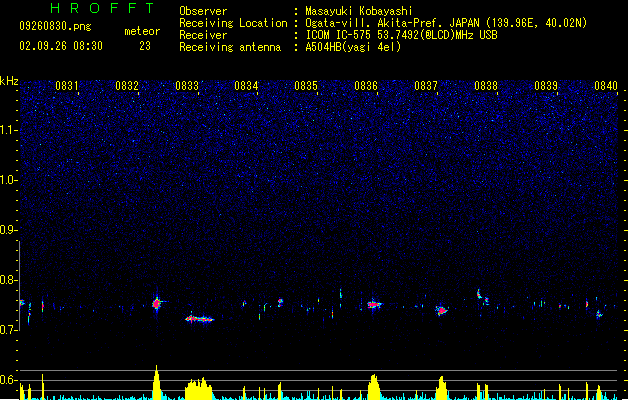The height and width of the screenshot is (400, 629).
Task: Click the meteor echo at the 0836 mark
Action: (x=375, y=305)
